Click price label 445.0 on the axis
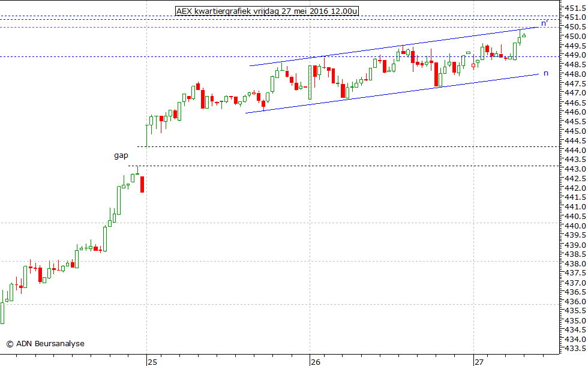This screenshot has height=366, width=588. (575, 131)
